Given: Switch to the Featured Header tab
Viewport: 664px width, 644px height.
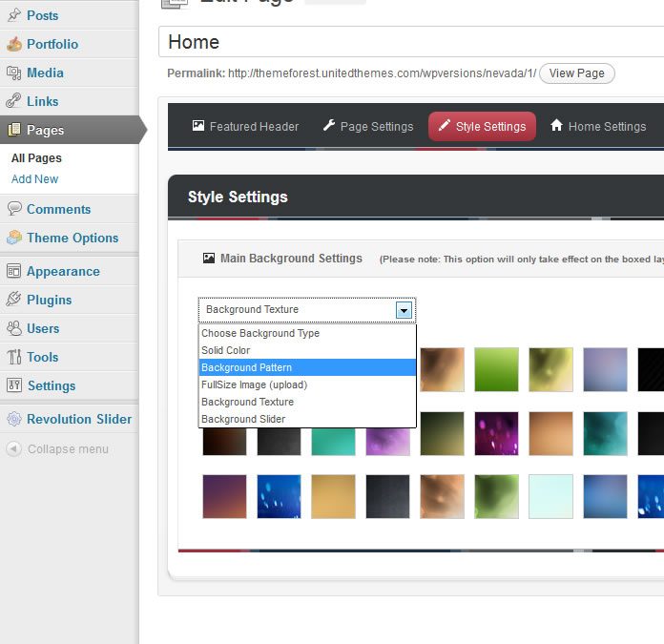Looking at the screenshot, I should click(245, 126).
